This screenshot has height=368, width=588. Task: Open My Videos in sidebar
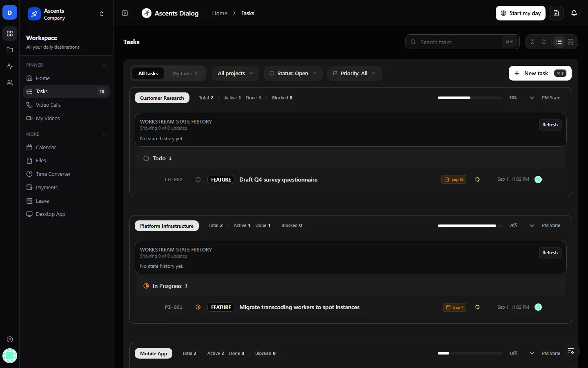point(66,119)
